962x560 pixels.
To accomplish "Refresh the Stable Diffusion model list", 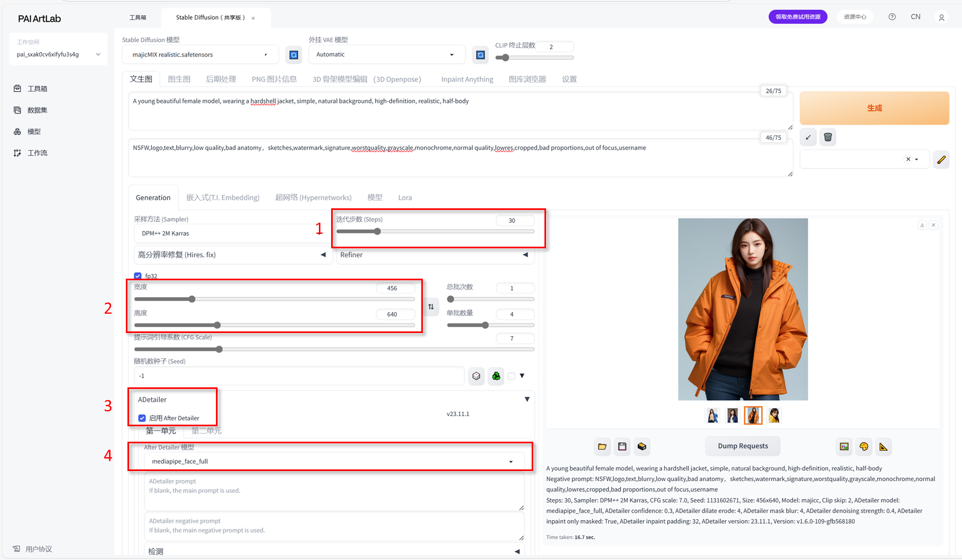I will coord(293,55).
